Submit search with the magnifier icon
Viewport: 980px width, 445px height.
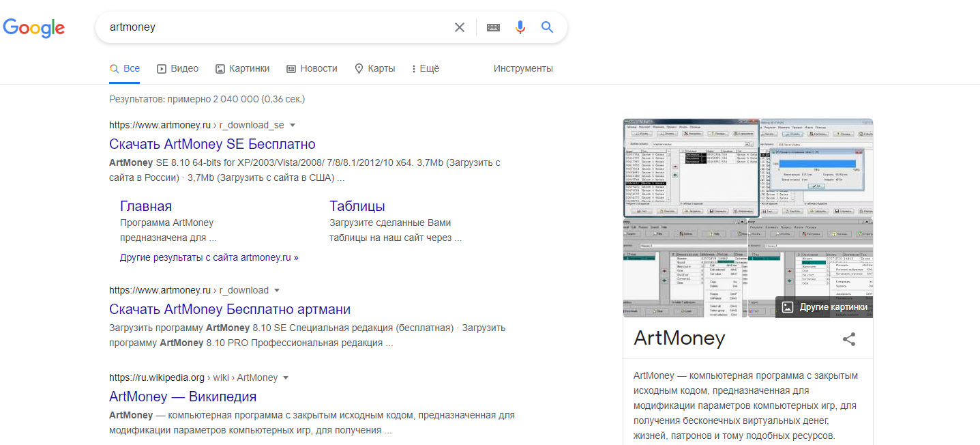[547, 27]
